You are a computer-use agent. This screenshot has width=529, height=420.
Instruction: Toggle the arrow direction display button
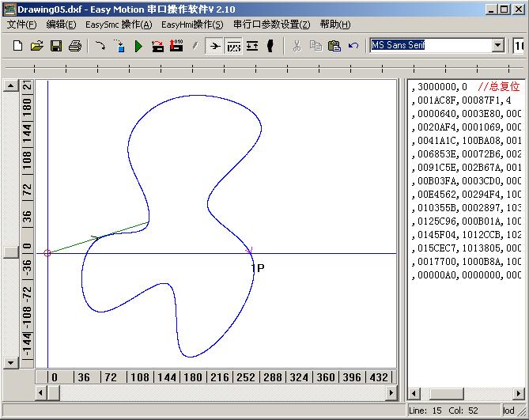[214, 46]
